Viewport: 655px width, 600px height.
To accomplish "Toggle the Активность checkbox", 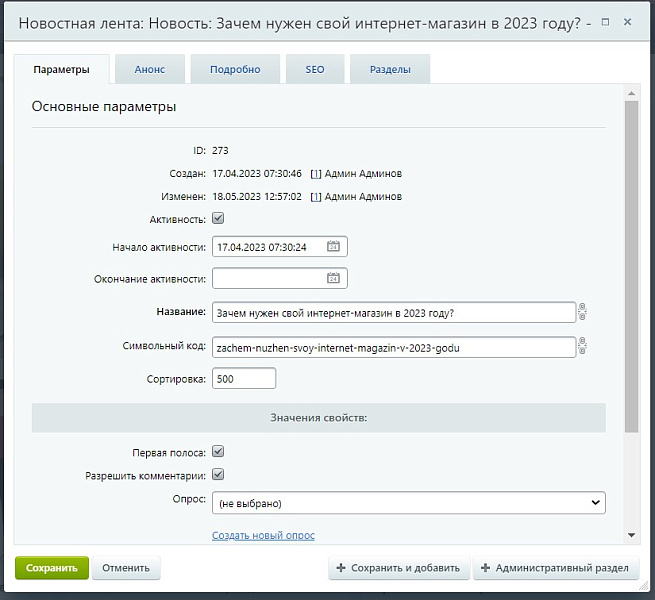I will (x=218, y=218).
